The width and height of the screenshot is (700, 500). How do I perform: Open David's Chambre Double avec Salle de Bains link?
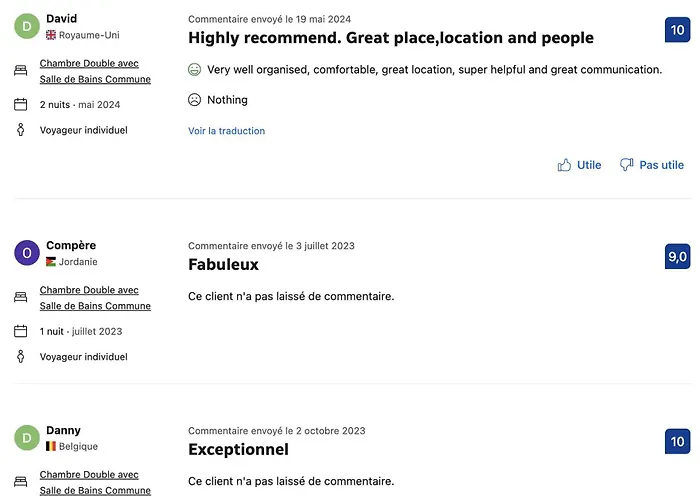coord(95,71)
